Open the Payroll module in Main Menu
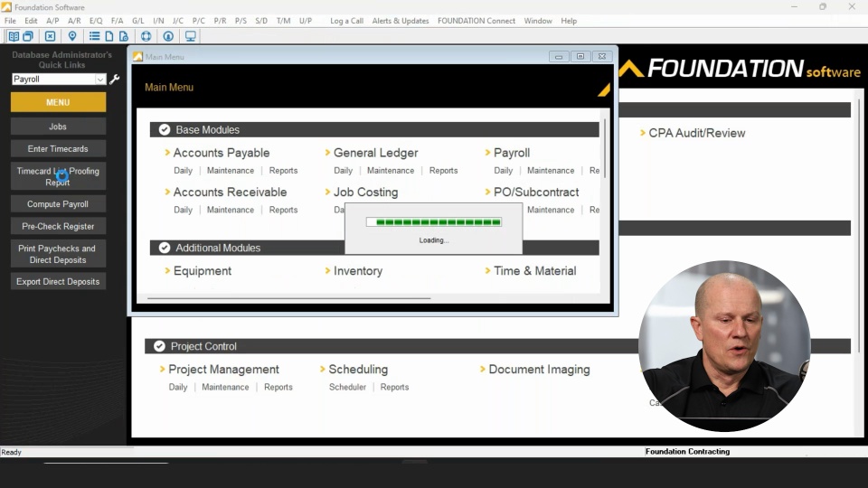This screenshot has width=868, height=488. tap(512, 153)
